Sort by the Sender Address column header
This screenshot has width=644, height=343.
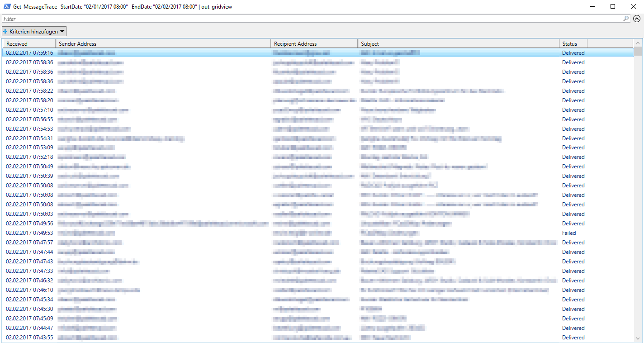point(163,43)
